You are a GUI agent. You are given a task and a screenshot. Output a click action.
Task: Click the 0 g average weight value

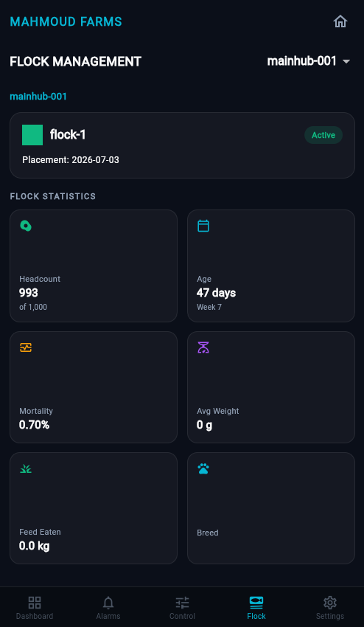(204, 425)
